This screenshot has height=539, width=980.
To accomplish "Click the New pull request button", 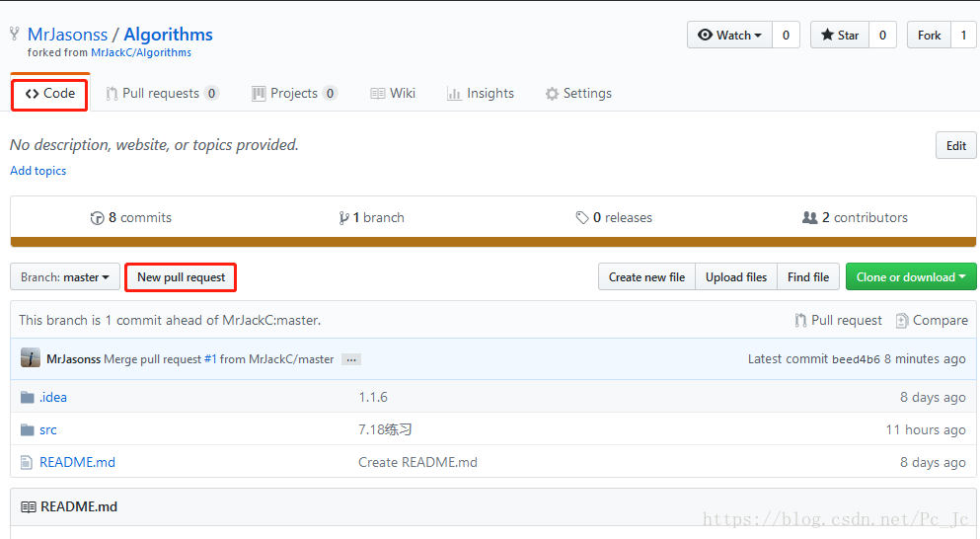I will pyautogui.click(x=181, y=277).
